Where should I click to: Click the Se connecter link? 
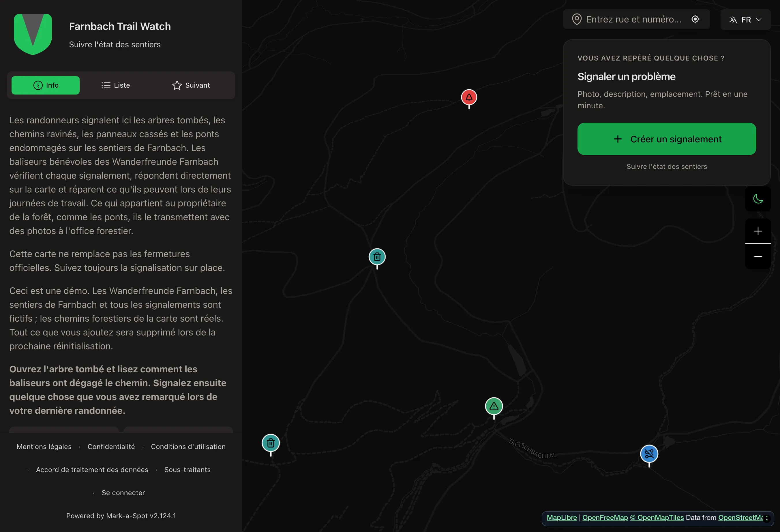click(x=123, y=493)
